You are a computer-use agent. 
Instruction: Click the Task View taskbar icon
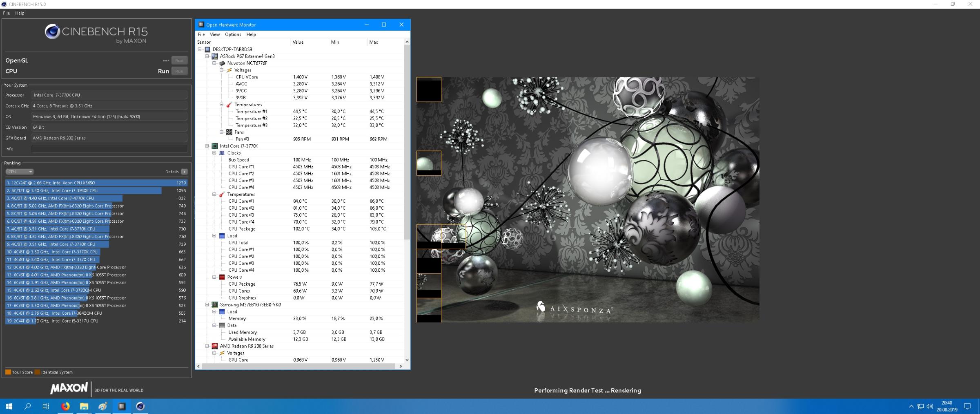coord(46,406)
